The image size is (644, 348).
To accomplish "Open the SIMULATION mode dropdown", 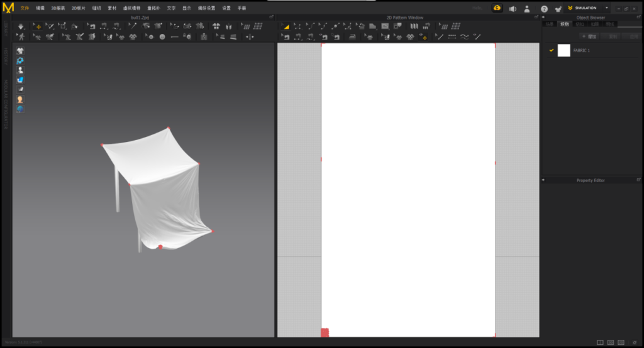I will (x=606, y=8).
